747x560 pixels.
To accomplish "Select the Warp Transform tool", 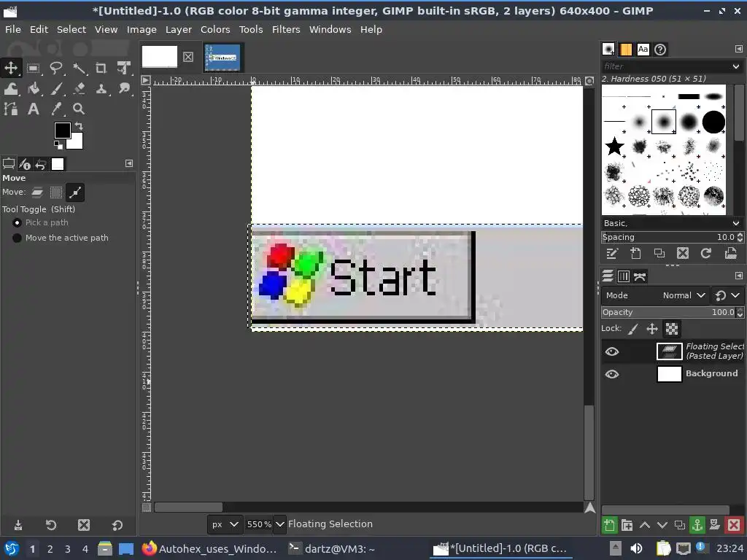I will point(10,89).
